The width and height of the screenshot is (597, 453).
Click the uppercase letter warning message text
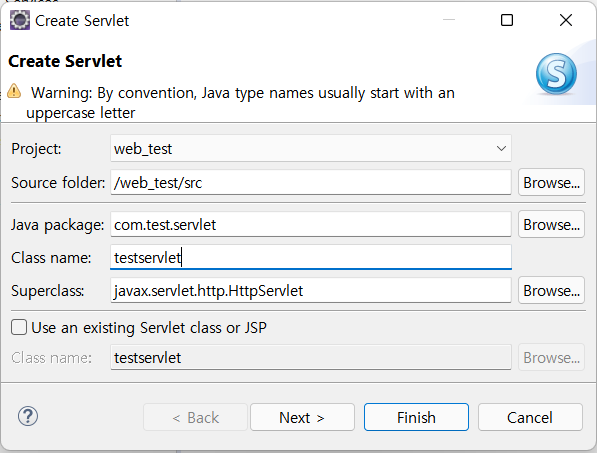tap(240, 103)
